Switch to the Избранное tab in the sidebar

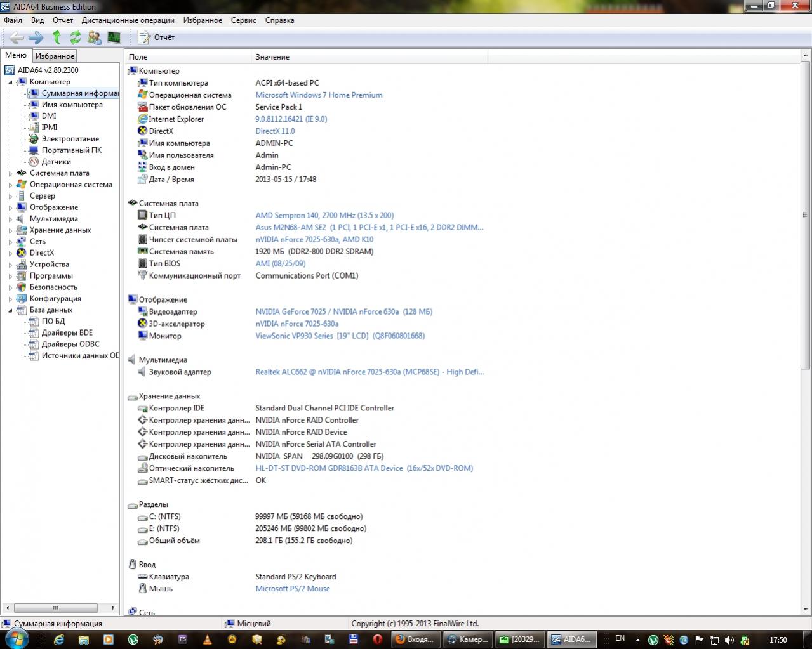tap(55, 56)
